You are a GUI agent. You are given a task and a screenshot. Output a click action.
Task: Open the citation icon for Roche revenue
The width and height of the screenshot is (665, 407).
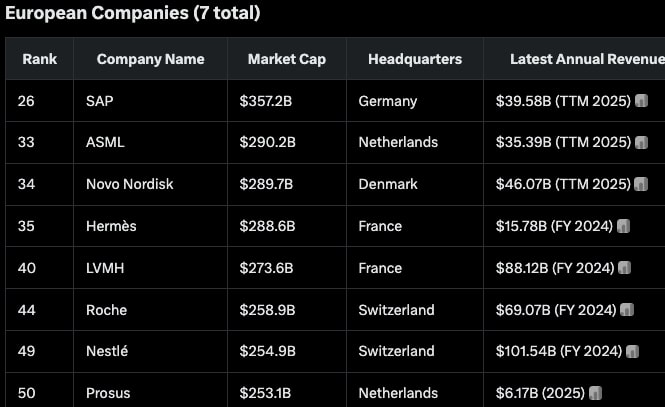[x=627, y=309]
